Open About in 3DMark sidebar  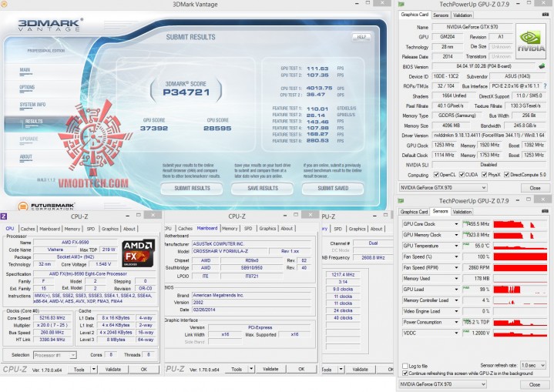pos(25,157)
